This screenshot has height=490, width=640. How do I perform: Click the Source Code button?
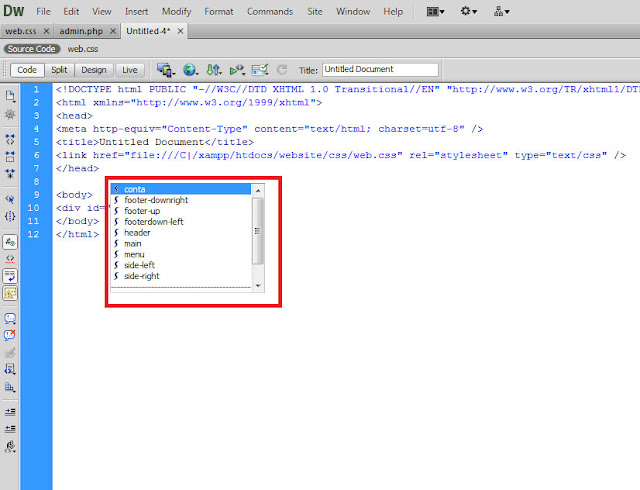[32, 49]
